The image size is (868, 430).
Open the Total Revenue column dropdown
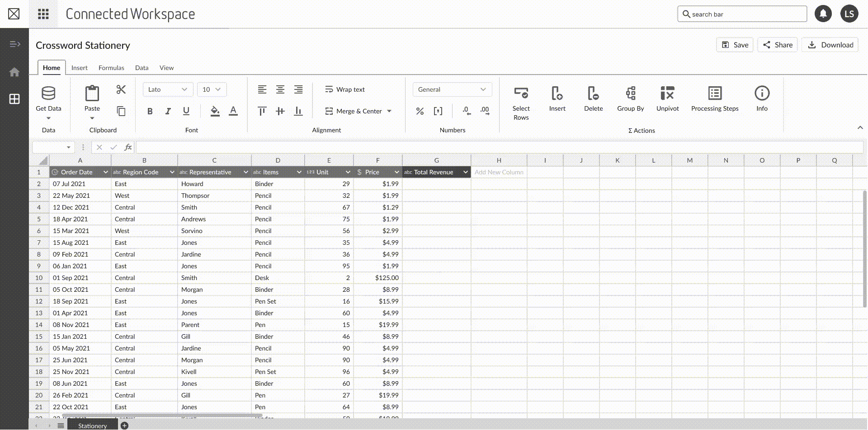pyautogui.click(x=465, y=172)
